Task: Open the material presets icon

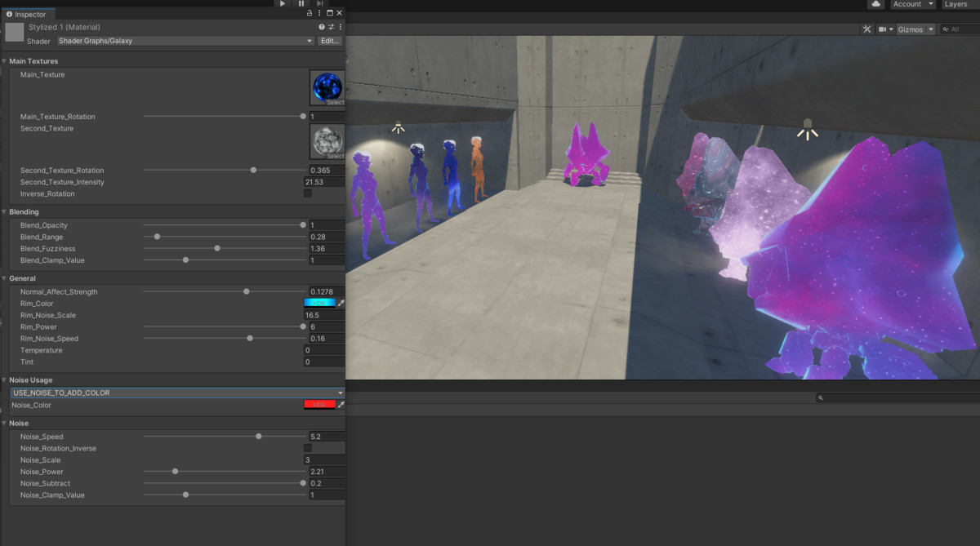Action: pyautogui.click(x=331, y=27)
